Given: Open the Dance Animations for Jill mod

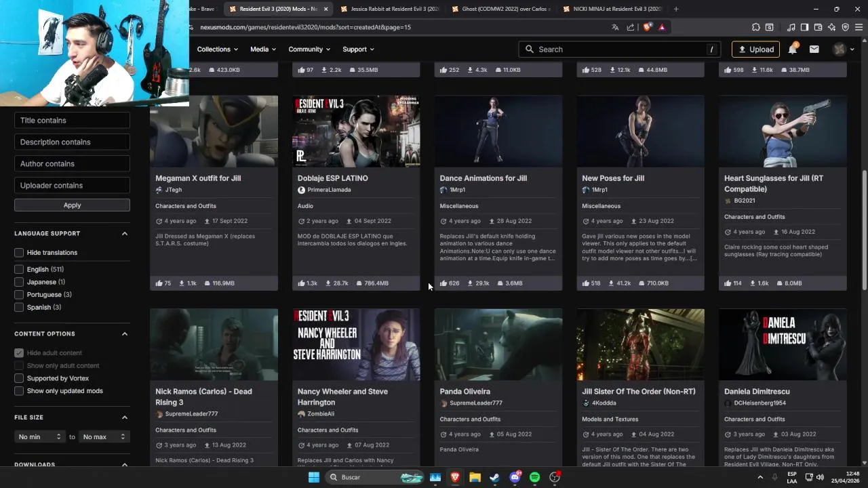Looking at the screenshot, I should click(483, 178).
